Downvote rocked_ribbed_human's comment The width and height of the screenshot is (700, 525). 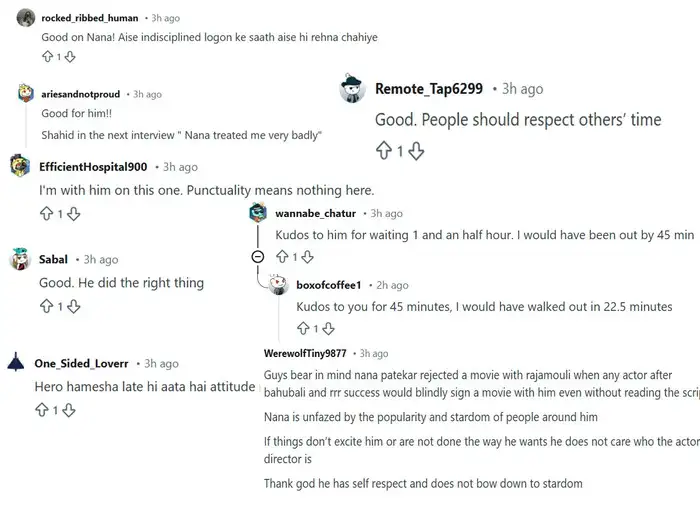pos(69,58)
